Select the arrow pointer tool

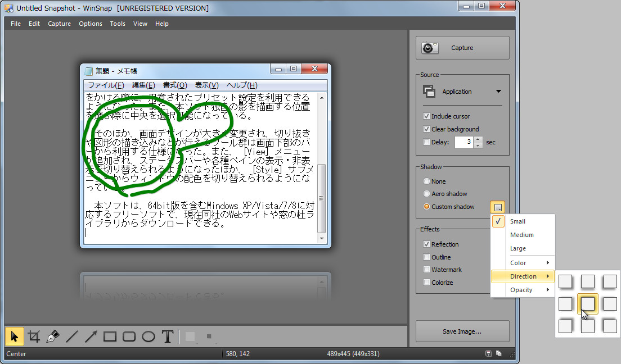[14, 336]
